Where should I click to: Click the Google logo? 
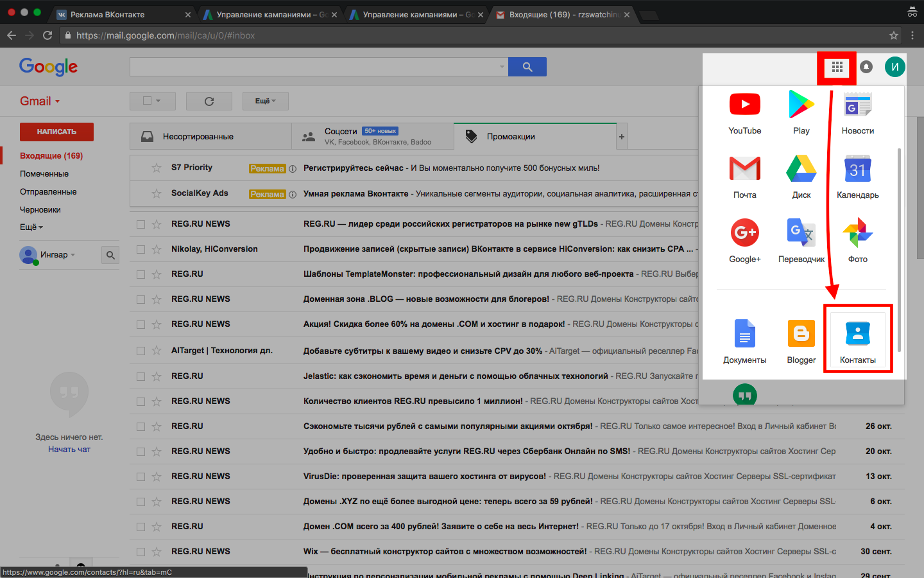[48, 67]
